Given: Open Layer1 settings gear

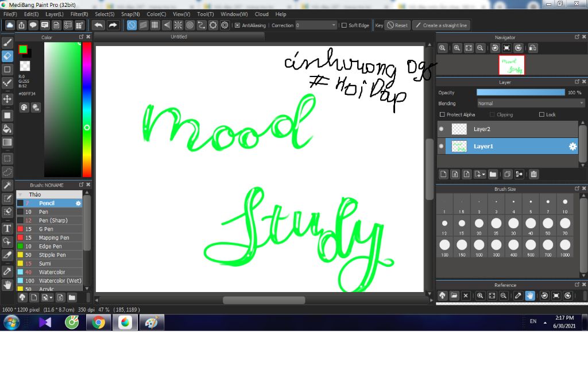Looking at the screenshot, I should [x=572, y=147].
